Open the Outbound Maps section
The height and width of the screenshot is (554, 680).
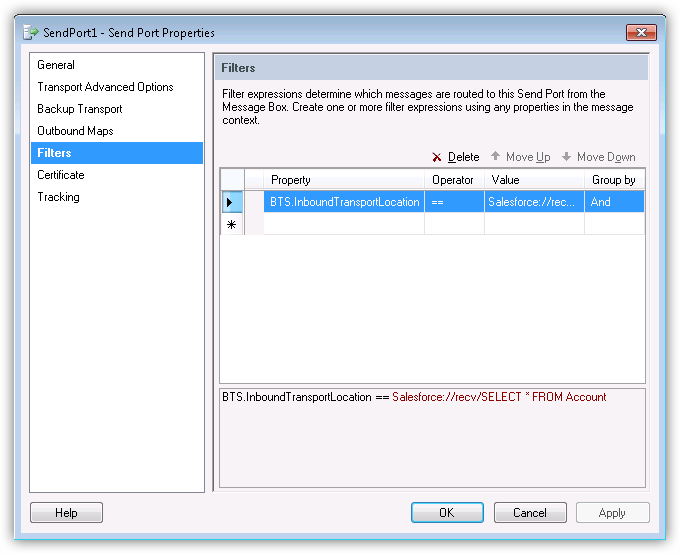pos(75,131)
